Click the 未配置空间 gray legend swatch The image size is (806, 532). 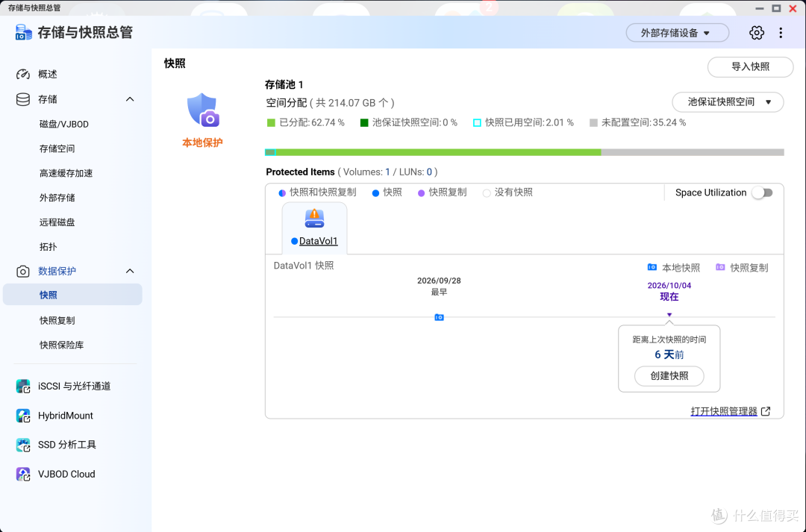(x=593, y=123)
